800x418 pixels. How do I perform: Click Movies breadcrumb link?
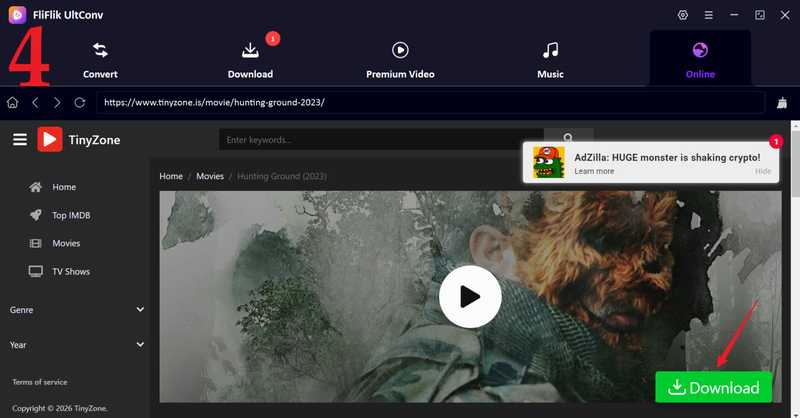click(x=210, y=176)
